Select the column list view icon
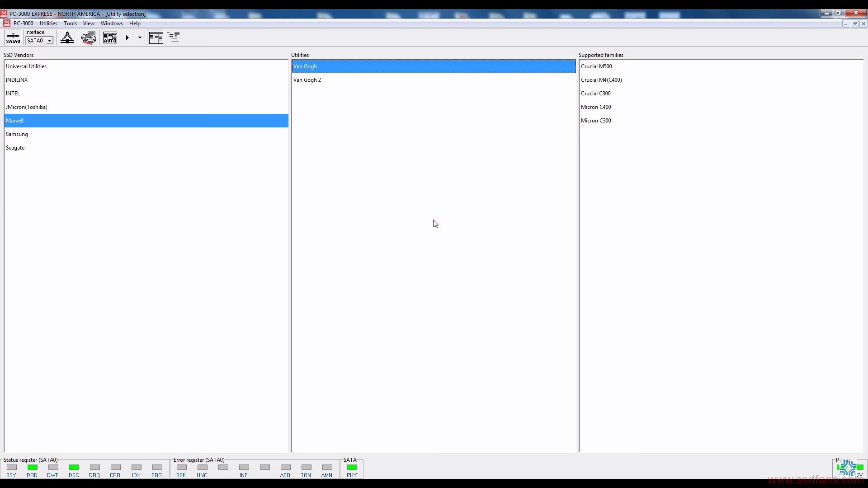868x488 pixels. coord(156,38)
